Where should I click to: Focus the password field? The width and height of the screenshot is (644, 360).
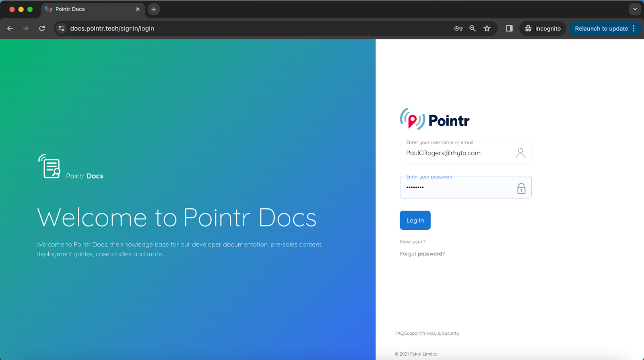click(465, 187)
